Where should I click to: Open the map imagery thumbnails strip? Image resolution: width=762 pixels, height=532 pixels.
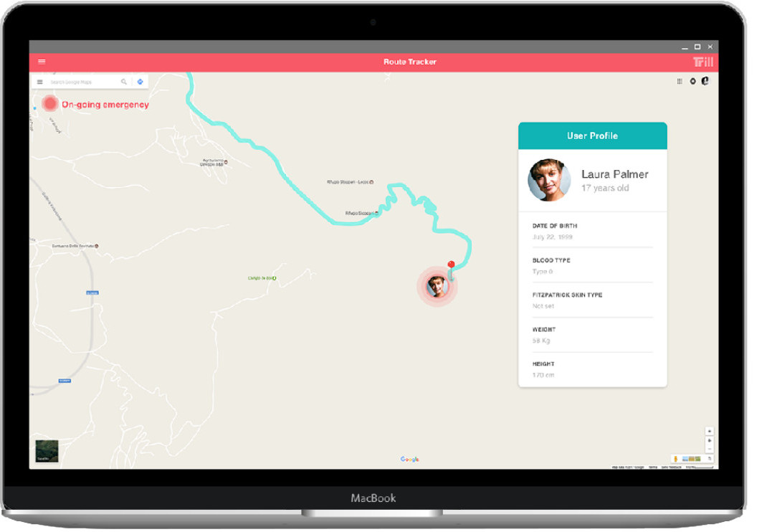(x=691, y=459)
